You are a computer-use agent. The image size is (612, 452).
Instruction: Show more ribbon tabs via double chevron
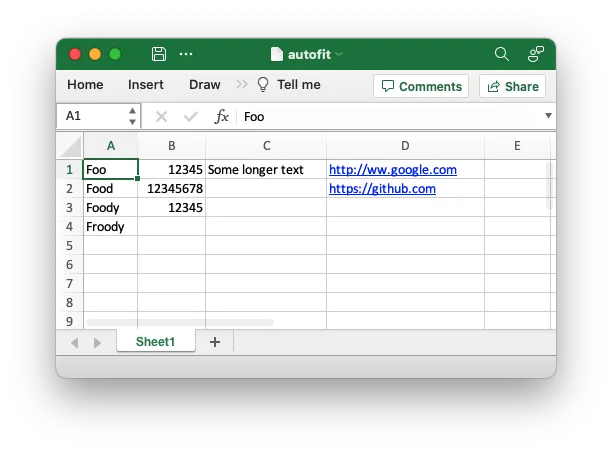[x=242, y=84]
